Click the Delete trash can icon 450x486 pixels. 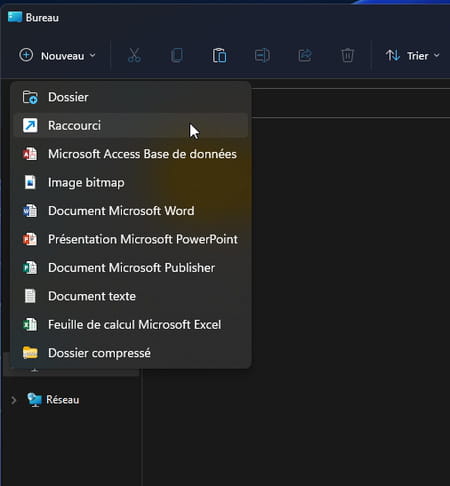(x=347, y=55)
